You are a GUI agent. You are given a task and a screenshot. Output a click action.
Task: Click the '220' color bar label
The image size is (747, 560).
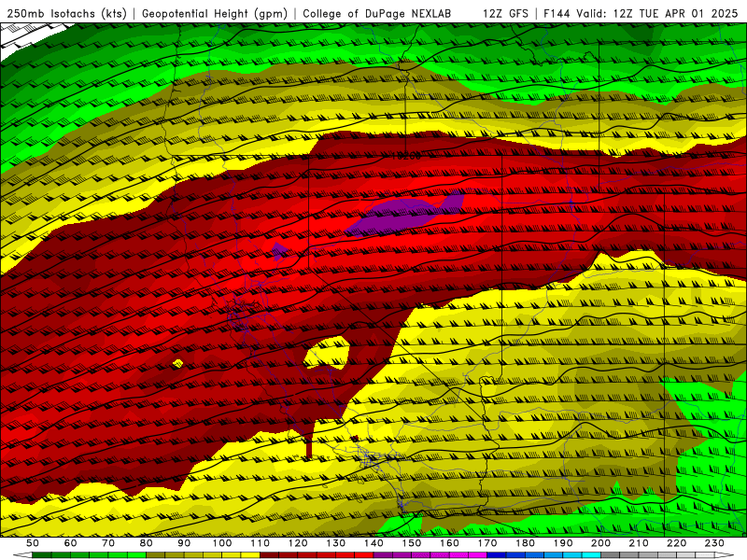point(676,543)
